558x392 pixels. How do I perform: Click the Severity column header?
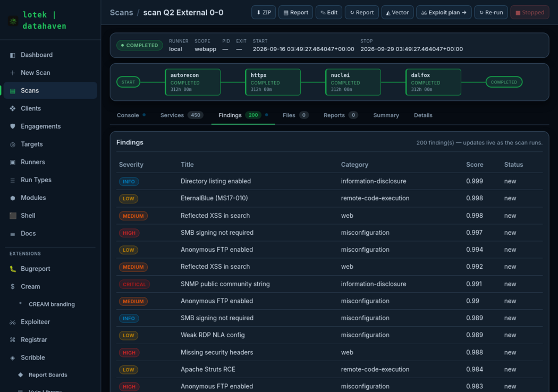click(x=131, y=165)
